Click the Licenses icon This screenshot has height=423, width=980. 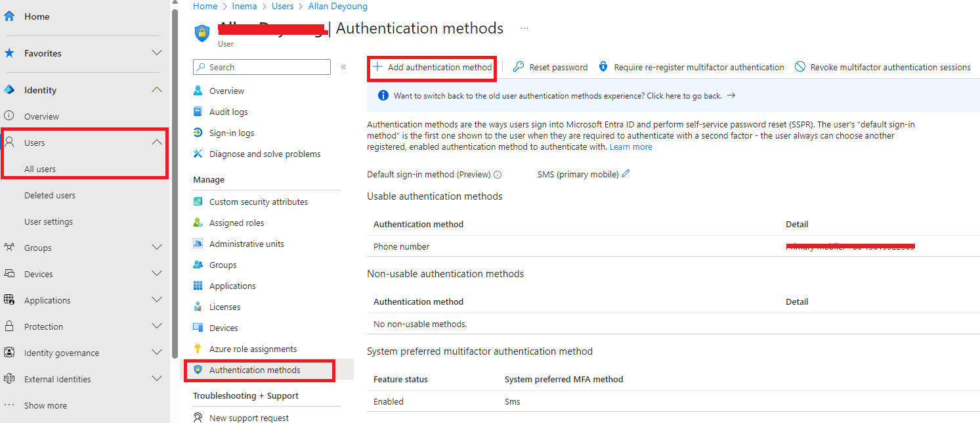point(198,306)
